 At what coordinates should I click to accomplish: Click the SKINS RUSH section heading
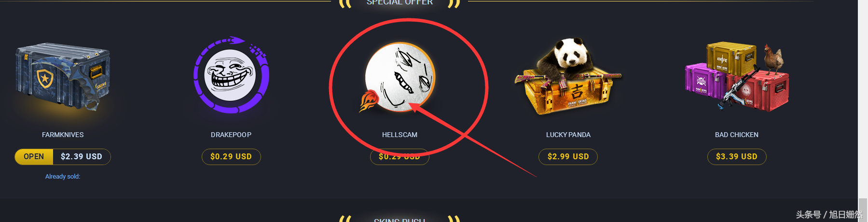click(400, 220)
